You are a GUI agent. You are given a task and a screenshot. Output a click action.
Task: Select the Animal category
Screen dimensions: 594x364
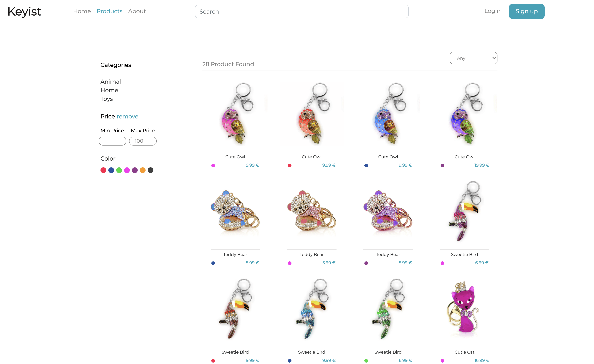click(x=111, y=82)
